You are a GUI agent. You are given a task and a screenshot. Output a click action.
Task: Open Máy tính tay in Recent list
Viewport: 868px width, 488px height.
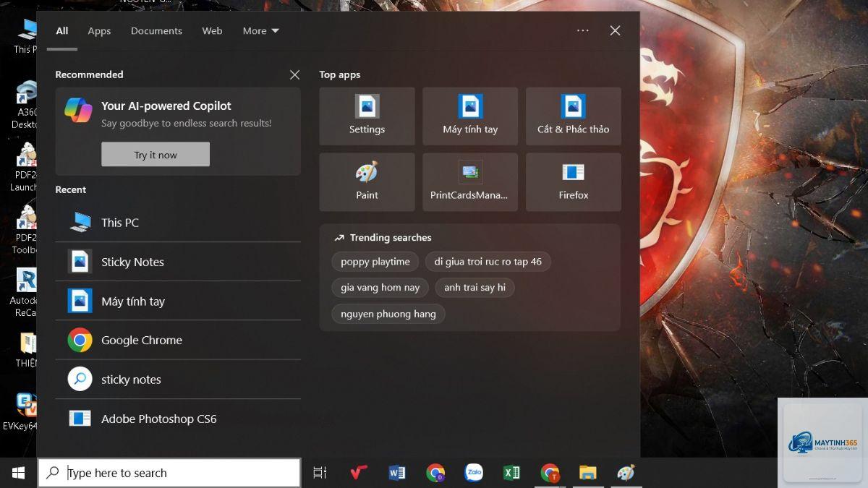tap(178, 301)
